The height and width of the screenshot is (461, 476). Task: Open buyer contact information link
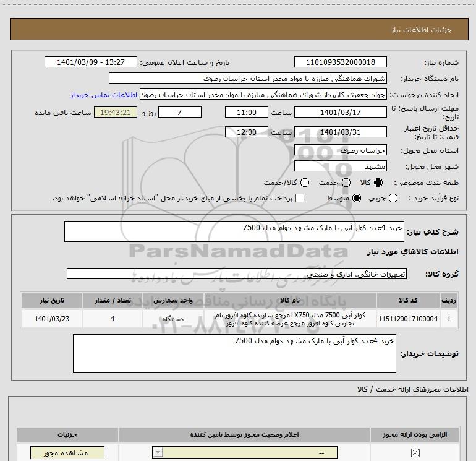[104, 95]
